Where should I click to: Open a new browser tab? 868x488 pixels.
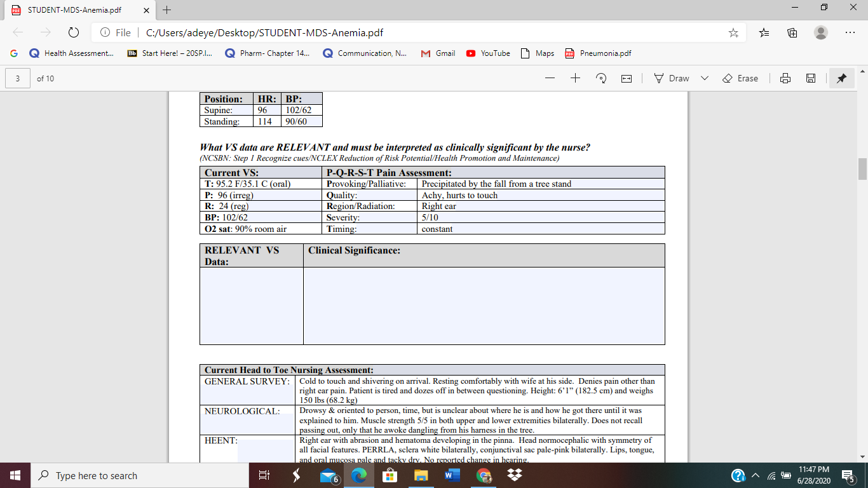pyautogui.click(x=167, y=10)
